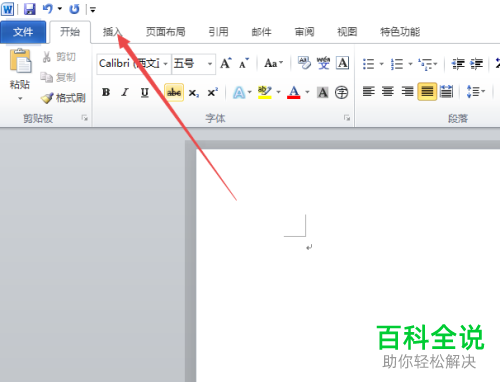Viewport: 500px width, 382px height.
Task: Apply text effects glowing A
Action: (239, 93)
